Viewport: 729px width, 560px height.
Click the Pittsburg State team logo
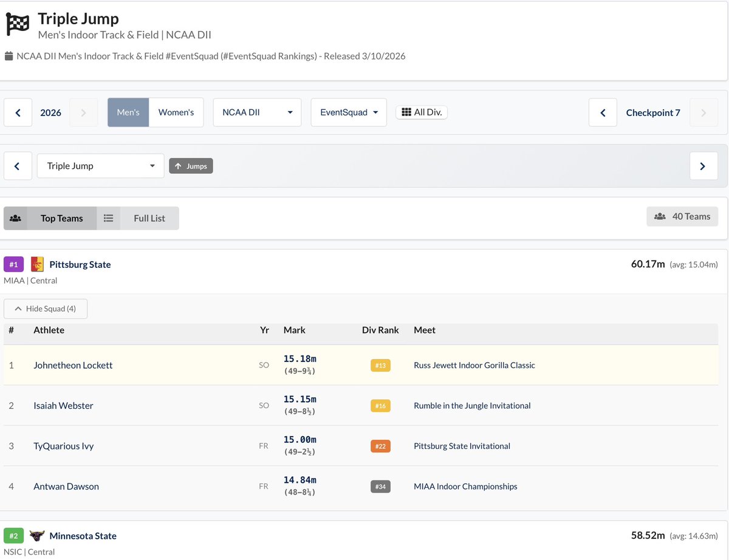coord(37,264)
